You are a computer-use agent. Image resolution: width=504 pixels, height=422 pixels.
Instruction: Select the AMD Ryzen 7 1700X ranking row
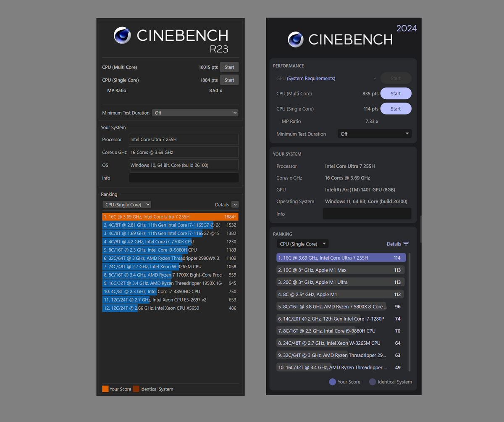[170, 275]
